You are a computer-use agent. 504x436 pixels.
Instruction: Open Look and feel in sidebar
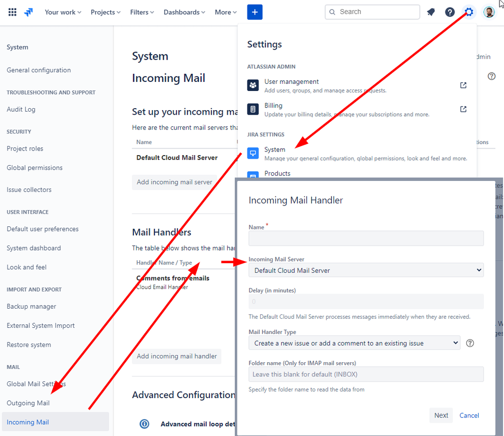[x=26, y=267]
